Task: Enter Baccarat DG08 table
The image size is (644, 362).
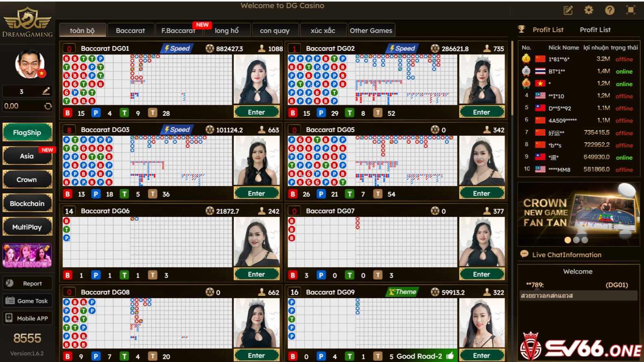Action: tap(256, 355)
